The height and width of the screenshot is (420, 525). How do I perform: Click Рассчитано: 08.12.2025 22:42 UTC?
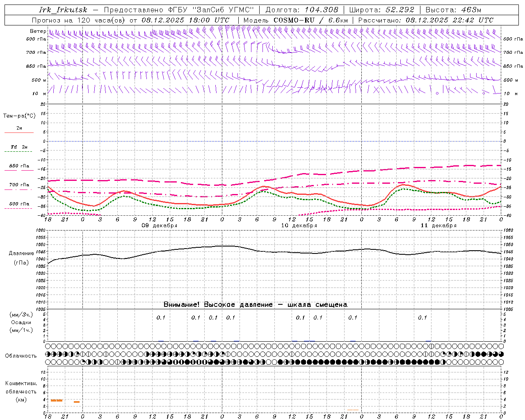(426, 20)
